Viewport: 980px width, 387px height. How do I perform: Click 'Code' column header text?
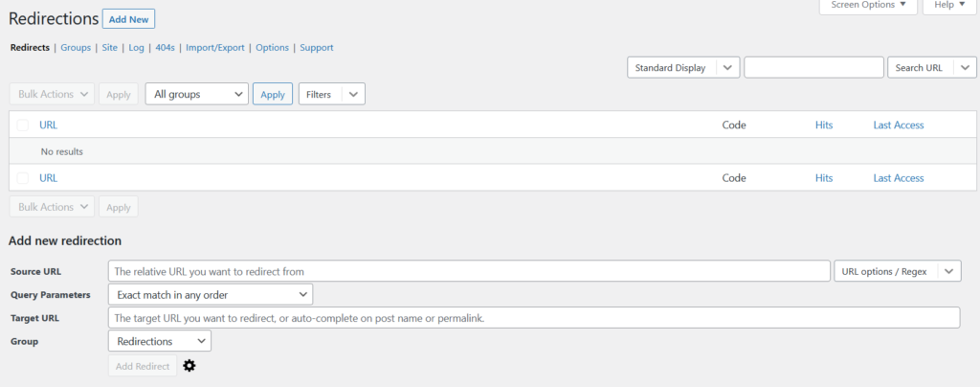(734, 125)
